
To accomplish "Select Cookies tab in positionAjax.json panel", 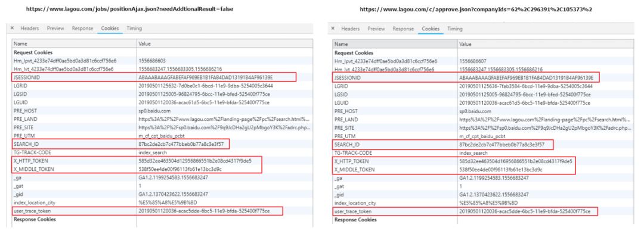I will point(110,29).
